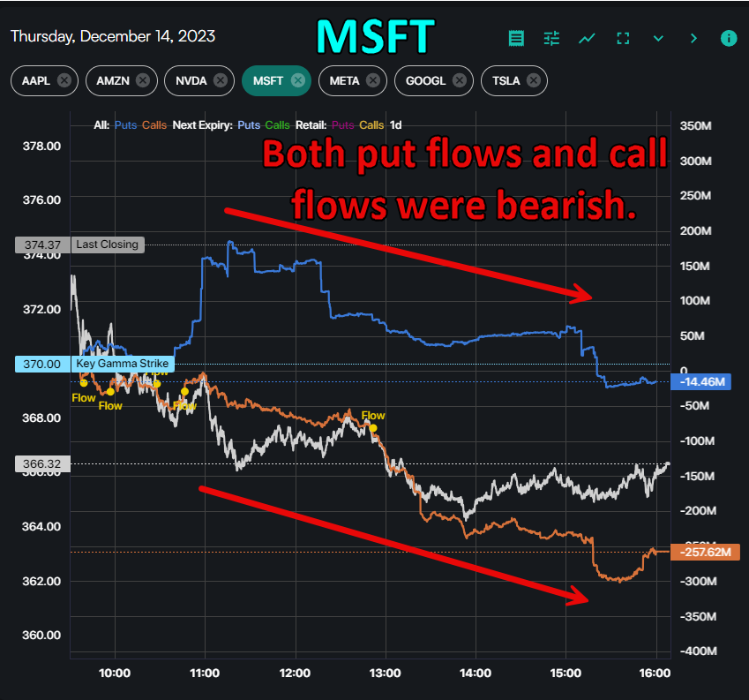
Task: Click the Last Closing label
Action: 108,245
